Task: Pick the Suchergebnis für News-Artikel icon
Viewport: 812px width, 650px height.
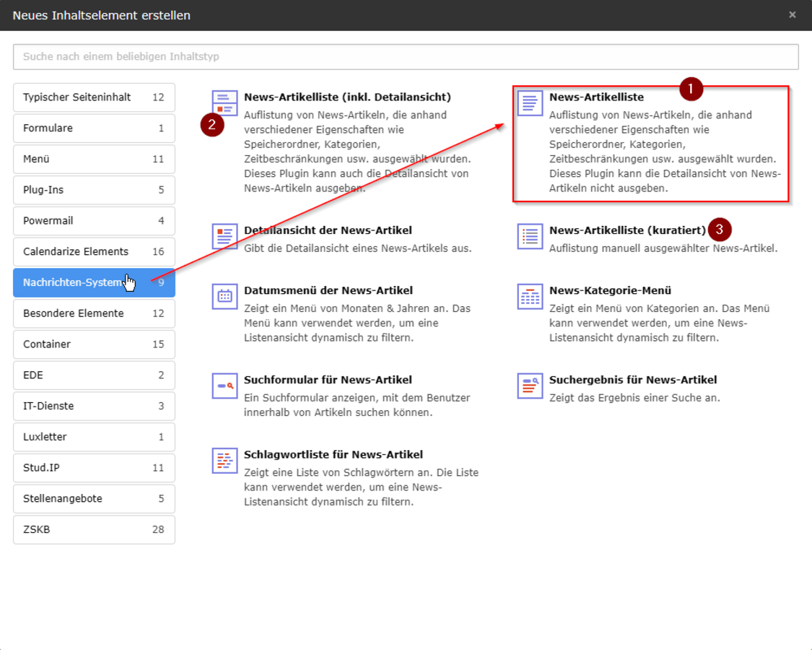Action: 530,386
